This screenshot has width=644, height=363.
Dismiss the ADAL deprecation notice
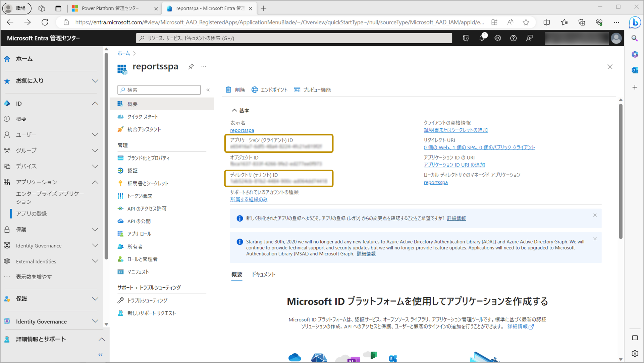tap(595, 239)
